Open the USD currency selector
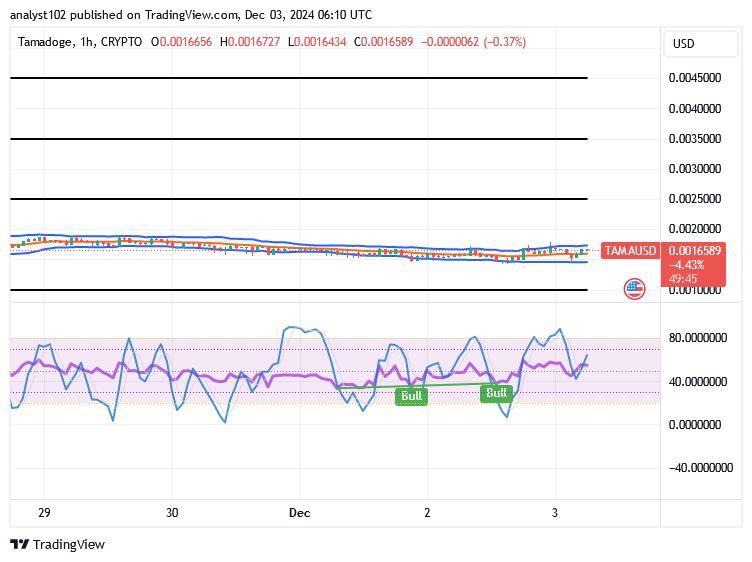Viewport: 752px width, 562px height. [700, 44]
